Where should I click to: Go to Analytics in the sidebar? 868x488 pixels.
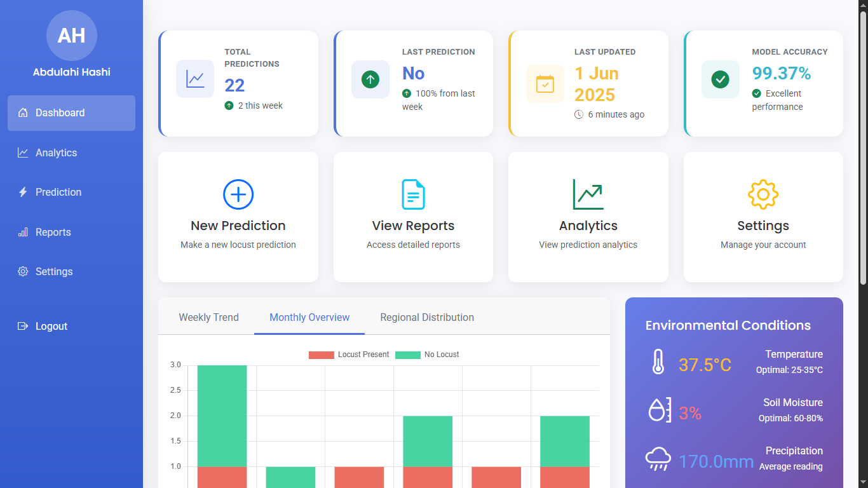tap(71, 152)
